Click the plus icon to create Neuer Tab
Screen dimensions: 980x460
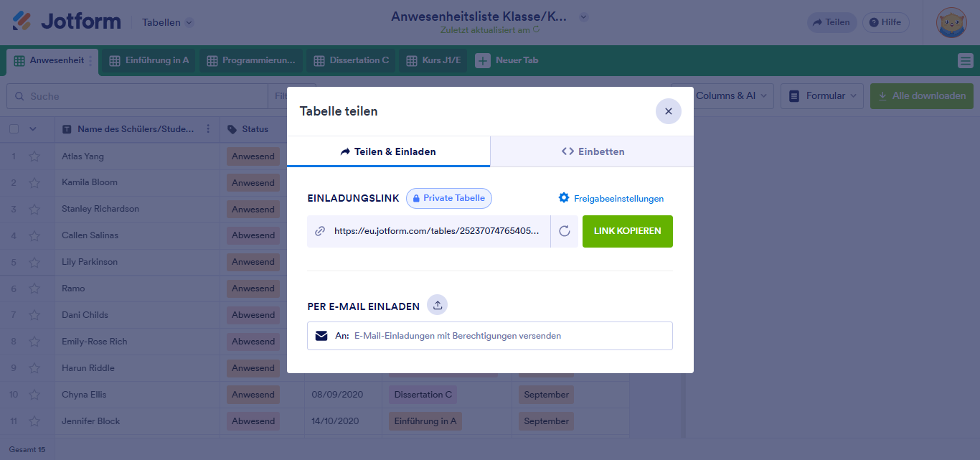tap(484, 60)
